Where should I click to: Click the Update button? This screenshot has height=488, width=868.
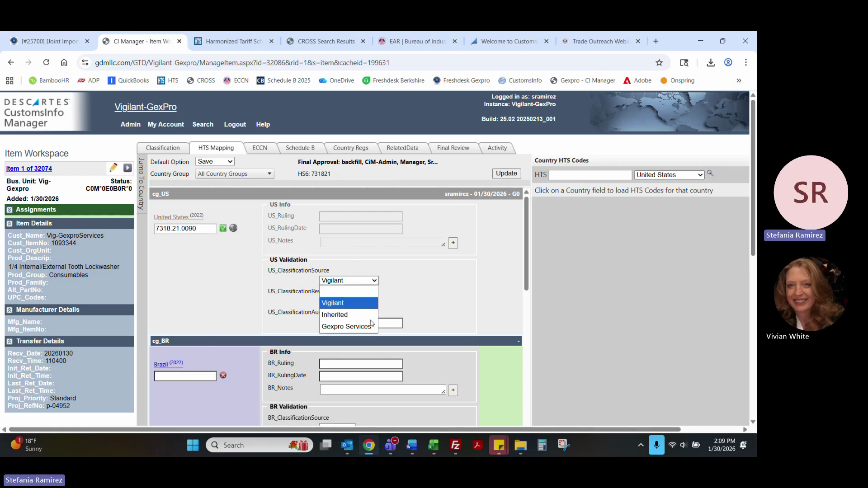point(506,174)
